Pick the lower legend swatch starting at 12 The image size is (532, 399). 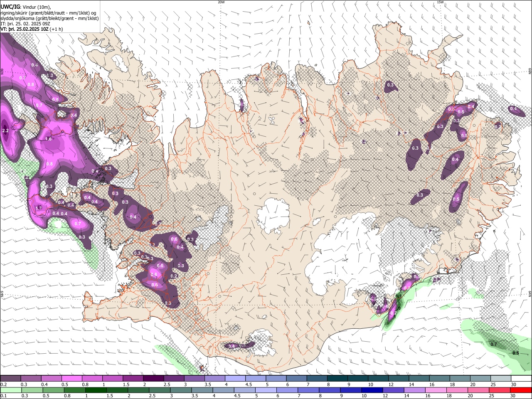[394, 390]
